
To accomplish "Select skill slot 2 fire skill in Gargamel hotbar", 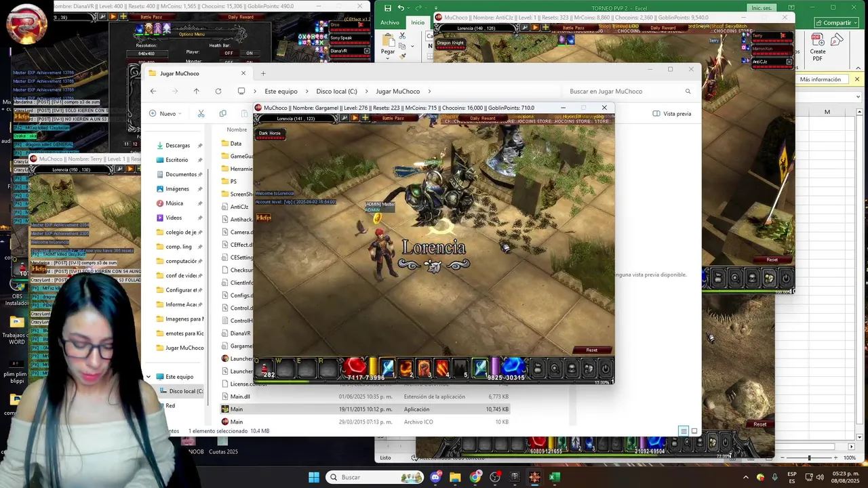I will click(406, 368).
